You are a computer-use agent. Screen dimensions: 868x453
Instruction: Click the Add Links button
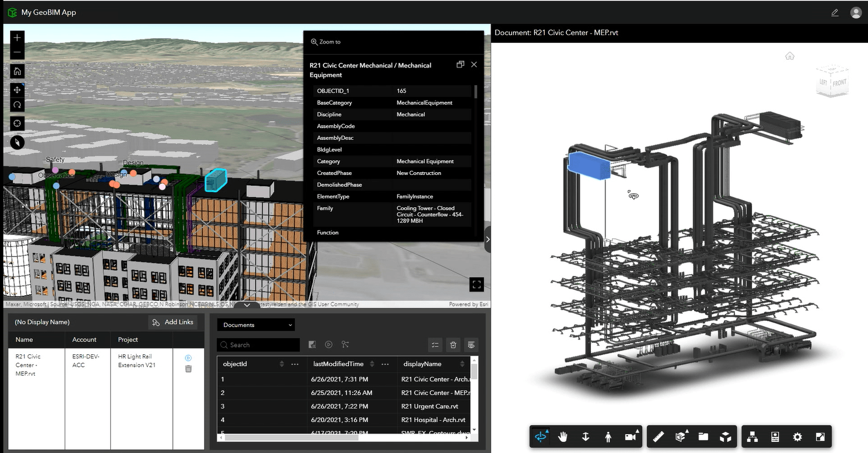coord(173,322)
